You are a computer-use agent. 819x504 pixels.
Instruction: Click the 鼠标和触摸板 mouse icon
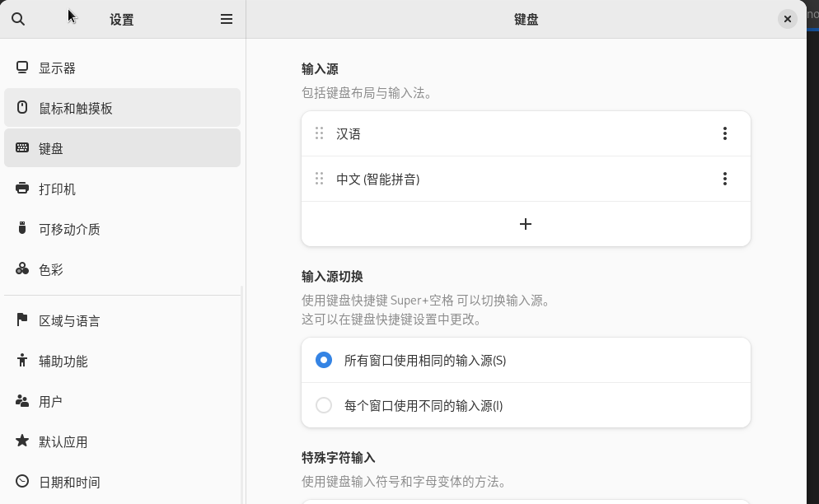click(22, 108)
